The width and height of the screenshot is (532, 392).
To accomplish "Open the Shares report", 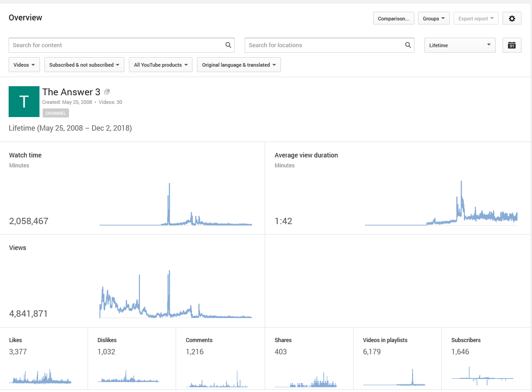I will (283, 340).
